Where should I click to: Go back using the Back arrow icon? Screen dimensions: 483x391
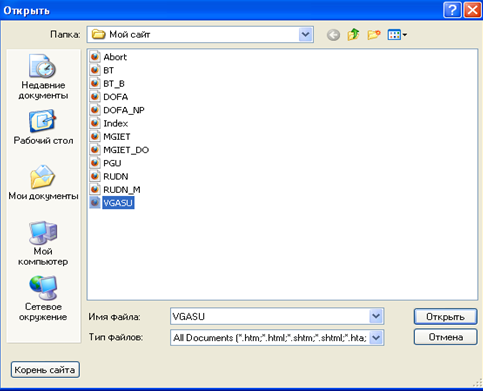333,35
